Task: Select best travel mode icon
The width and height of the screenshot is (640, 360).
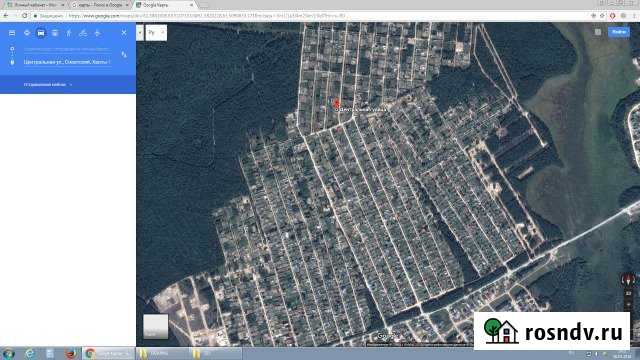Action: [27, 33]
